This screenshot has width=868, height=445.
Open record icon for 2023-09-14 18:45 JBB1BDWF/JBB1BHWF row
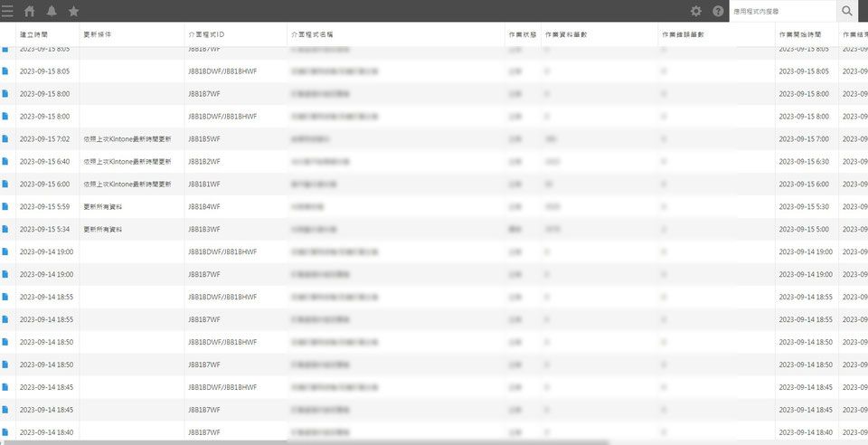point(5,387)
